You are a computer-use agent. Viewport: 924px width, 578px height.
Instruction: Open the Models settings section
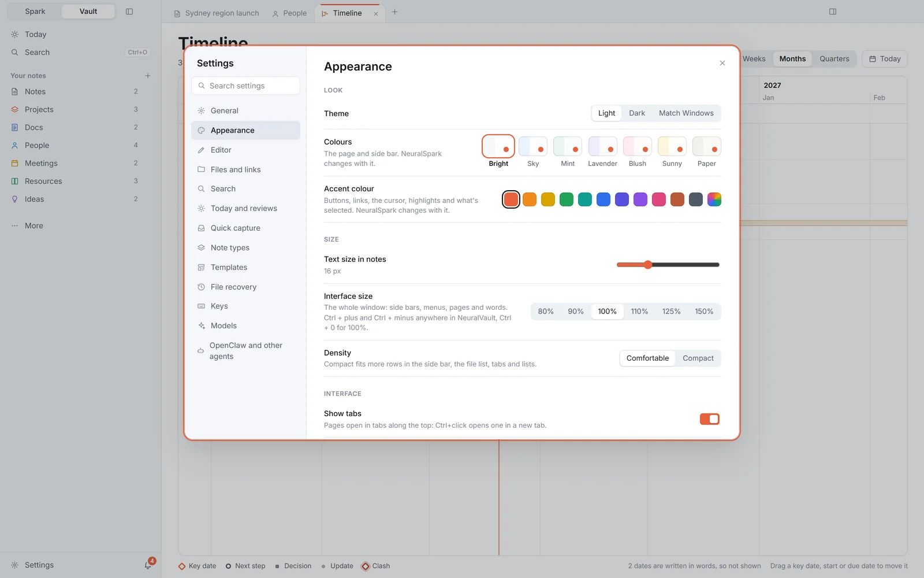pyautogui.click(x=245, y=325)
